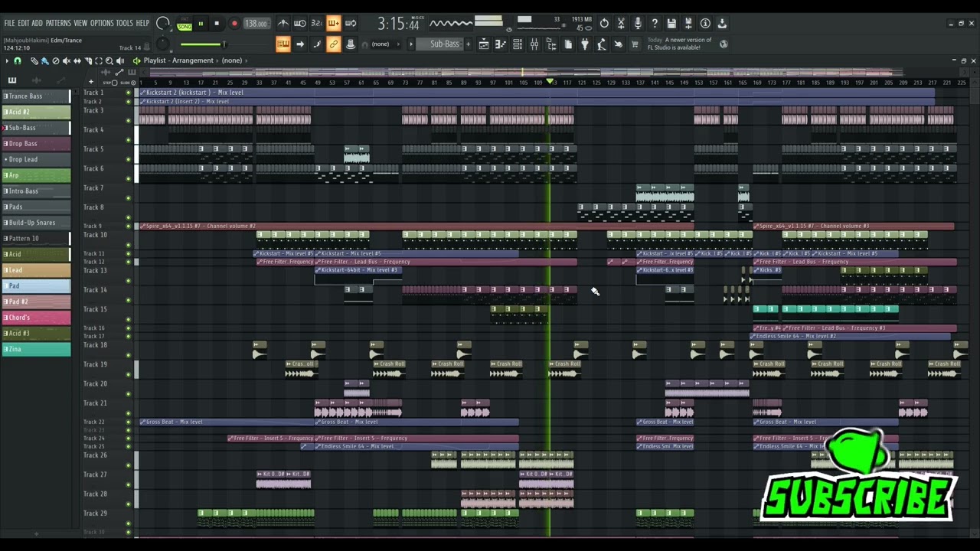Select the Trance Bass pattern
The width and height of the screenshot is (980, 551).
tap(36, 96)
